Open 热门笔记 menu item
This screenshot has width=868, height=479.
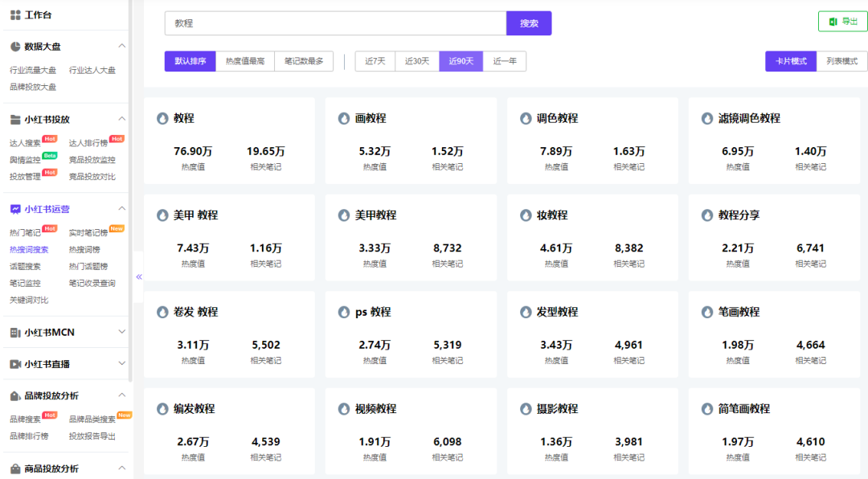pyautogui.click(x=25, y=232)
